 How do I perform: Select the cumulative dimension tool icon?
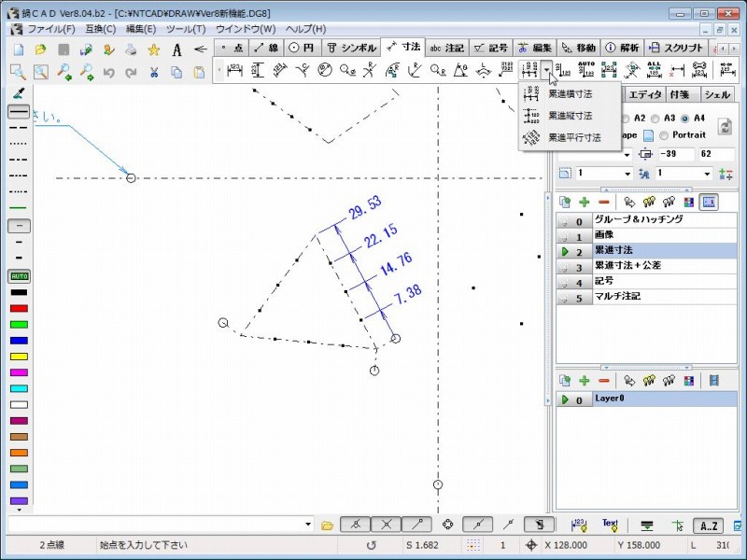pos(529,71)
